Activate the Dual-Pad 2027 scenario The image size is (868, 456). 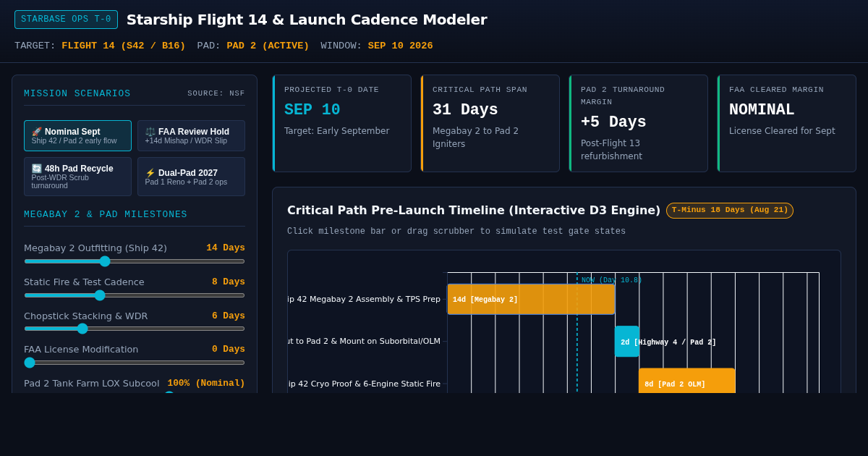click(191, 177)
